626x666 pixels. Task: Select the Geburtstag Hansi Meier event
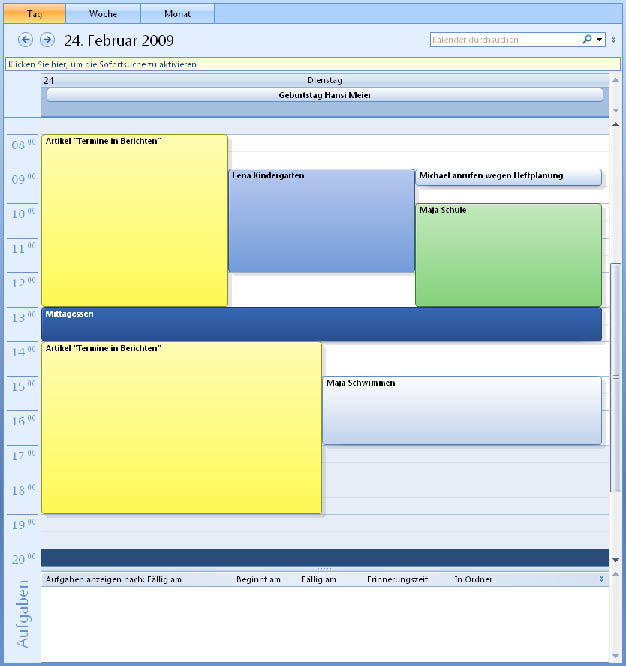[324, 95]
